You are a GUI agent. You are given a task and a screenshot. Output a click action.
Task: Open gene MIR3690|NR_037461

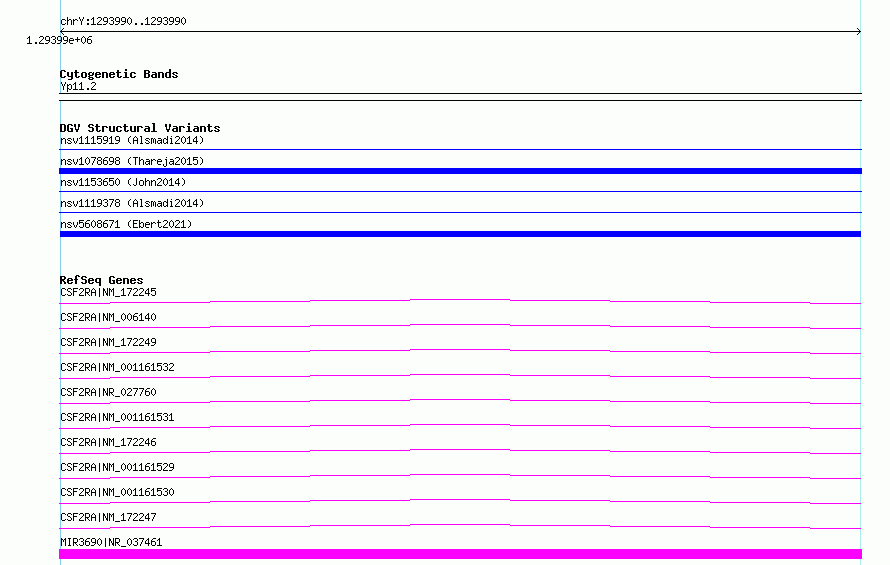[x=111, y=542]
